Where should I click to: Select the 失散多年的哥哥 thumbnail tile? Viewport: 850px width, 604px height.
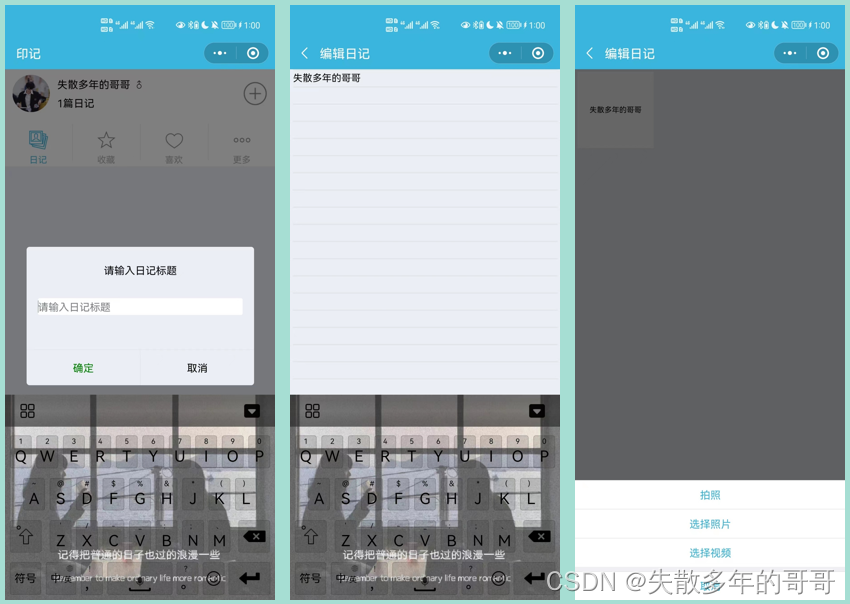[x=615, y=110]
